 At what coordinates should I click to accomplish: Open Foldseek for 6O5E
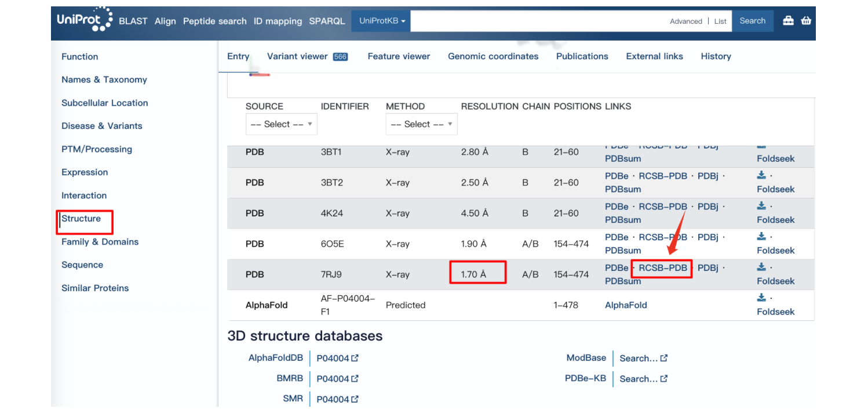point(775,251)
